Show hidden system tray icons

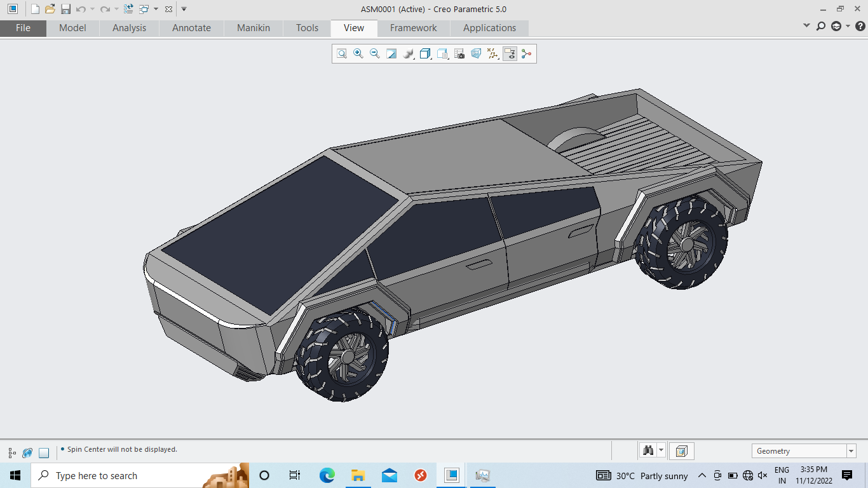click(x=702, y=475)
